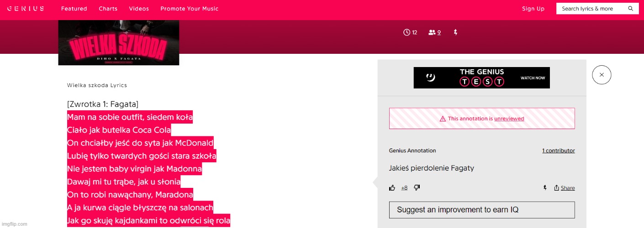This screenshot has width=644, height=228.
Task: Open the 1 contributor link
Action: [x=559, y=150]
